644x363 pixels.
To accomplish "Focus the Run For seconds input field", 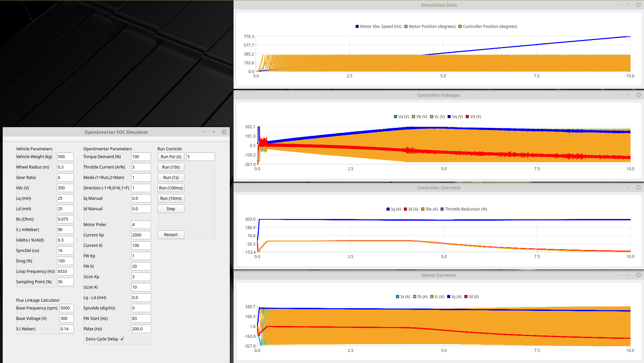I will 200,157.
